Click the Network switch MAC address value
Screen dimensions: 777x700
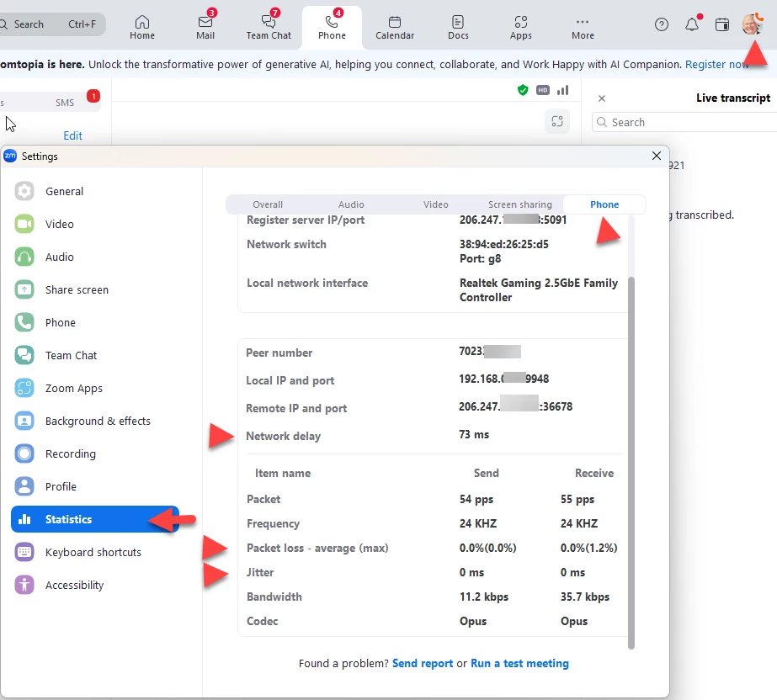503,244
